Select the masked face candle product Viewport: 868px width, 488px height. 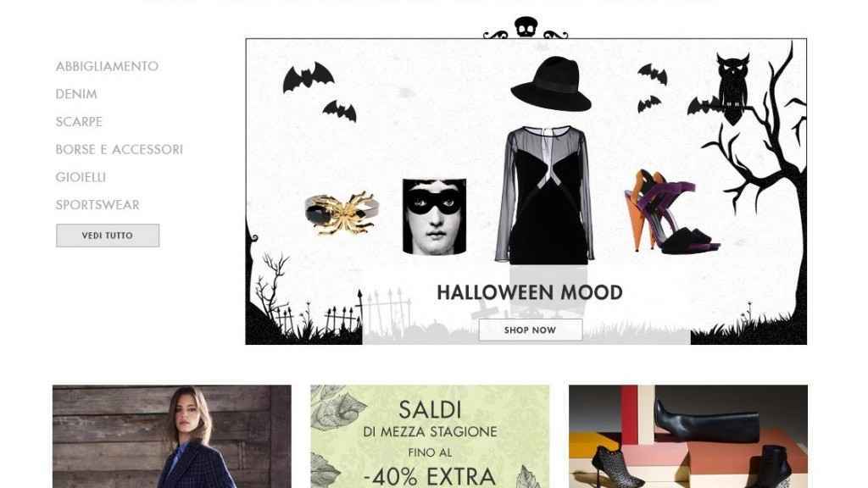coord(435,216)
